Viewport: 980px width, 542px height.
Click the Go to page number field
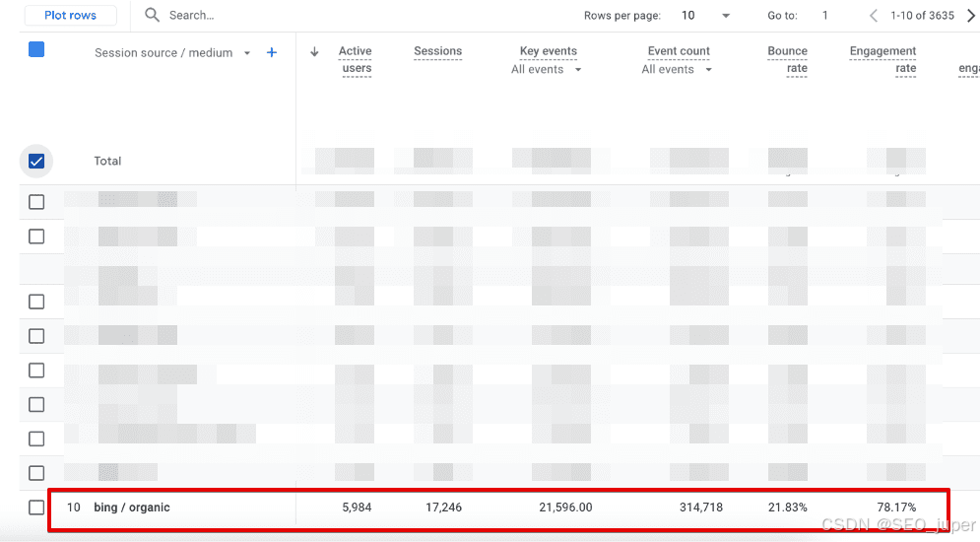pos(825,15)
